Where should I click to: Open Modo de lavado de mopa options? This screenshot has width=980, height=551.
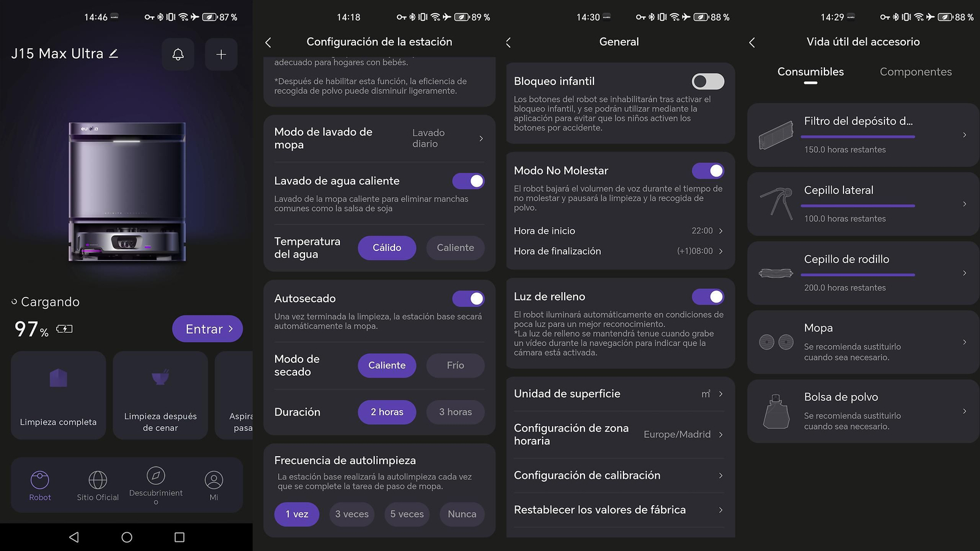[x=379, y=138]
